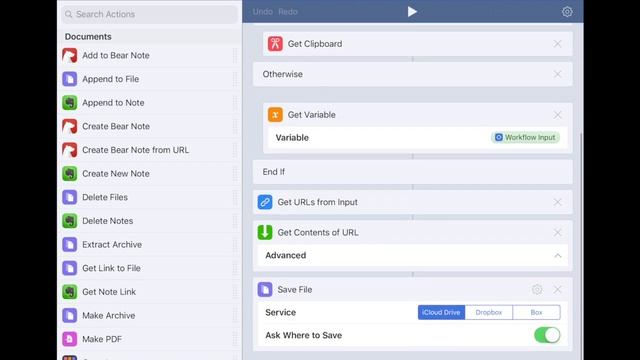Remove the Get Variable action

558,115
